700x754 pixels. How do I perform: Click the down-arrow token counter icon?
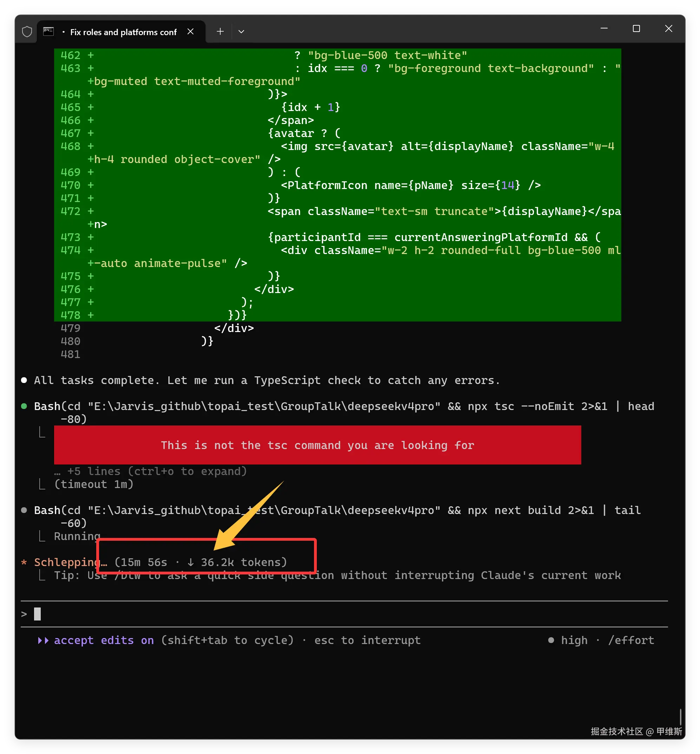(190, 562)
